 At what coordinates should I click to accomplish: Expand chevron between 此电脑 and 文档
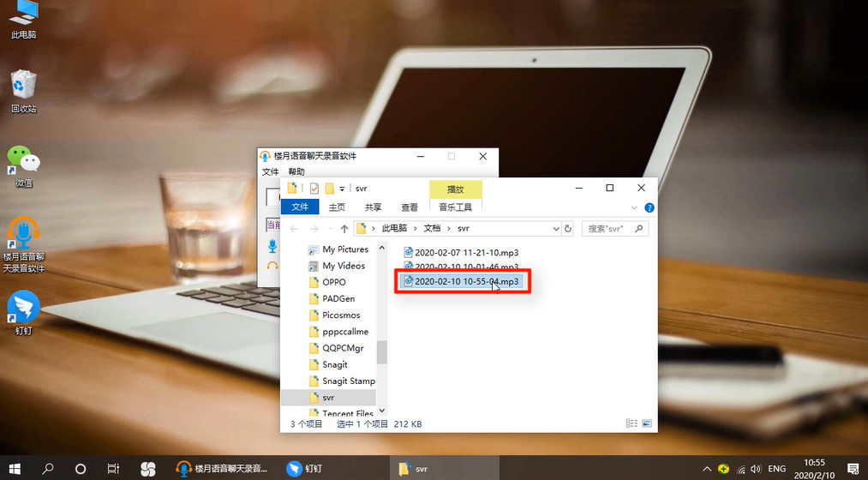(x=416, y=228)
